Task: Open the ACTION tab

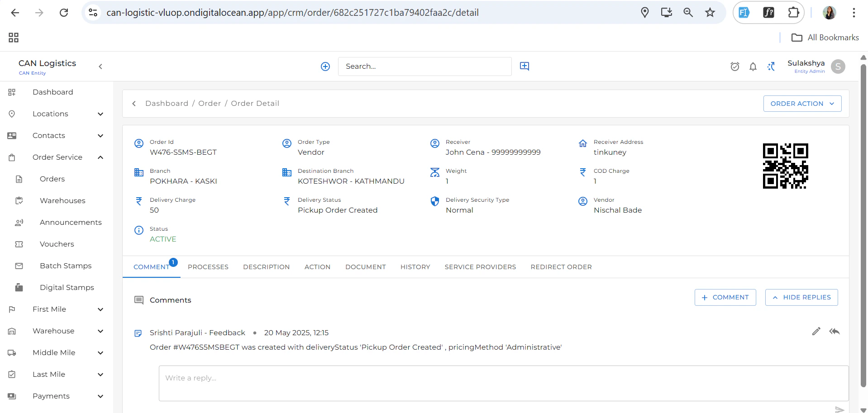Action: 317,267
